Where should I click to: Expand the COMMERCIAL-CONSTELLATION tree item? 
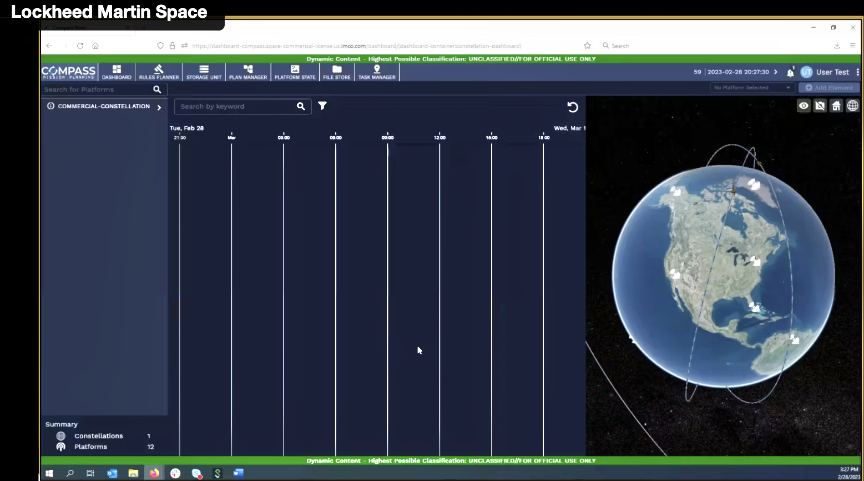click(x=159, y=107)
